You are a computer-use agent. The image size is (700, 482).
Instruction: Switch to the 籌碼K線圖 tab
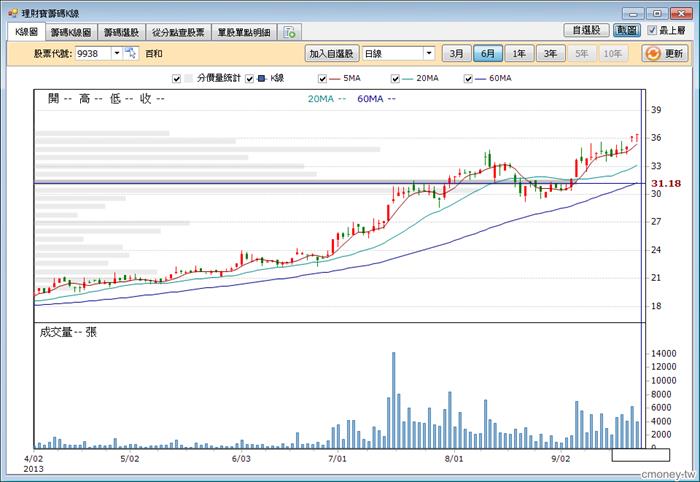[71, 33]
